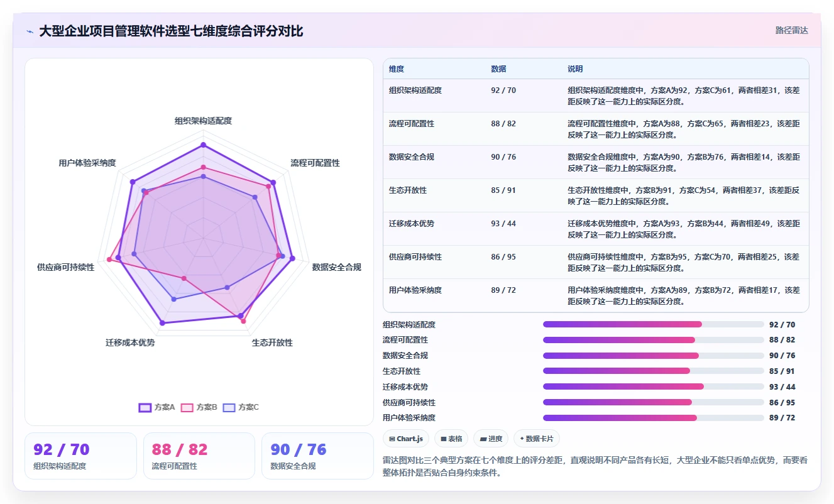Toggle 方案C in the radar legend

[x=241, y=407]
